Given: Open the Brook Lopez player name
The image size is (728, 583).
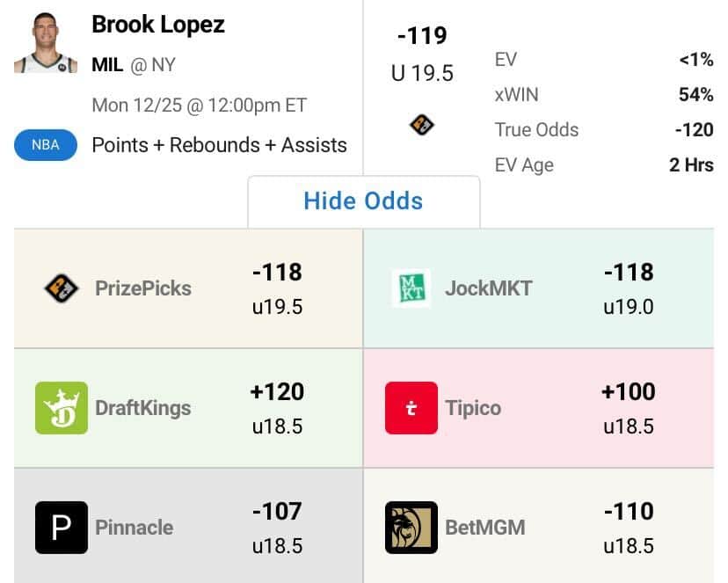Looking at the screenshot, I should (158, 25).
